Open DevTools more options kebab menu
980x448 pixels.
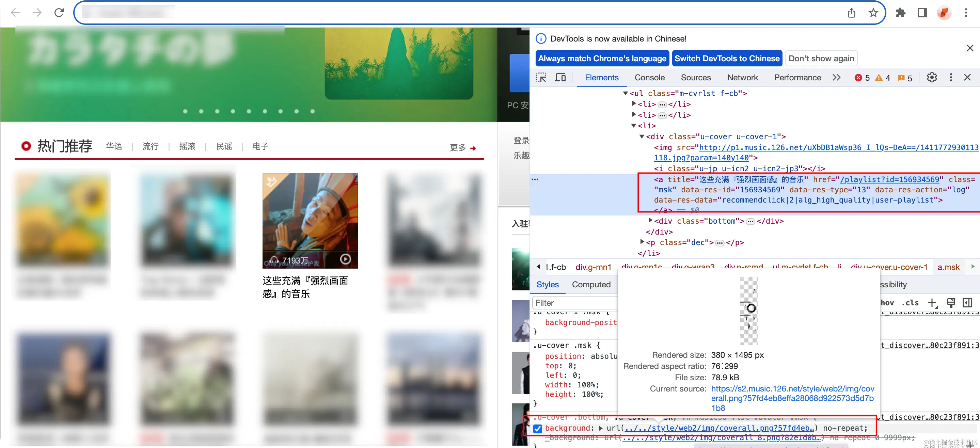click(951, 78)
